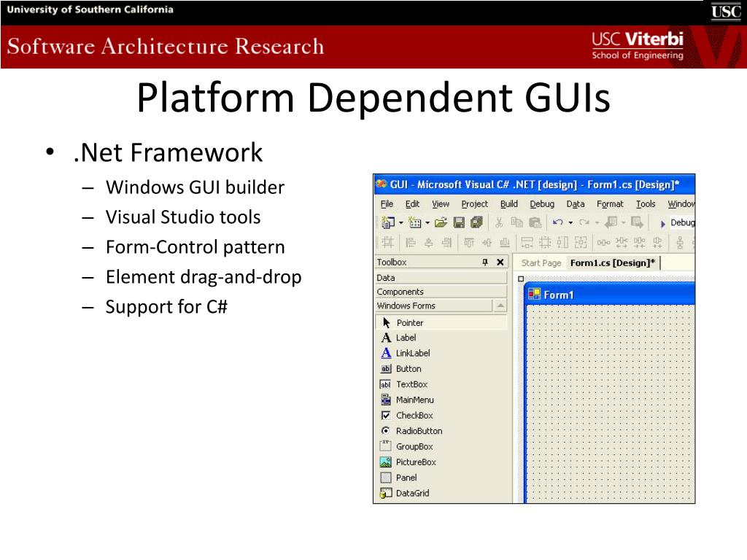Select the TextBox control in Toolbox
This screenshot has height=560, width=747.
point(441,384)
